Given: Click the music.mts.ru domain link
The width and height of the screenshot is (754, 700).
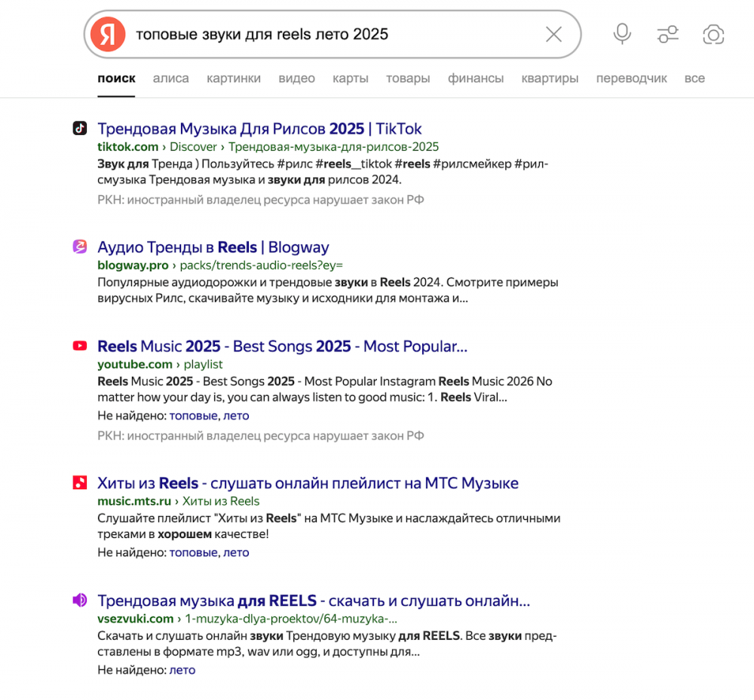Looking at the screenshot, I should [134, 501].
